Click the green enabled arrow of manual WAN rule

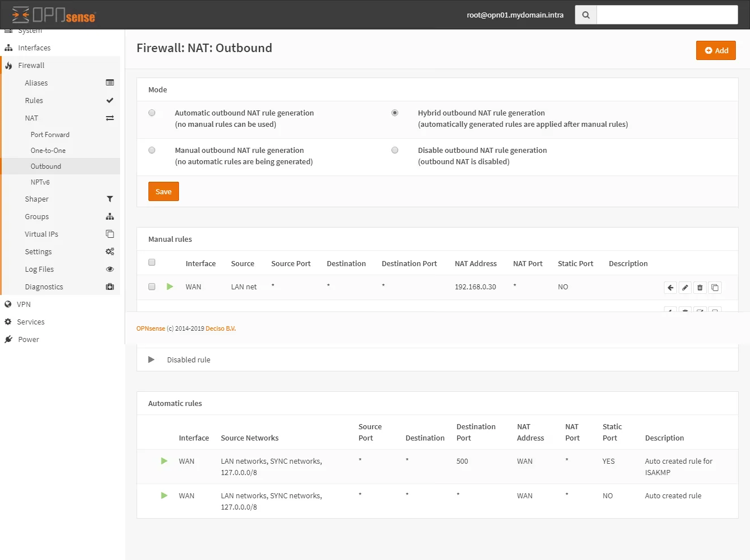click(170, 287)
